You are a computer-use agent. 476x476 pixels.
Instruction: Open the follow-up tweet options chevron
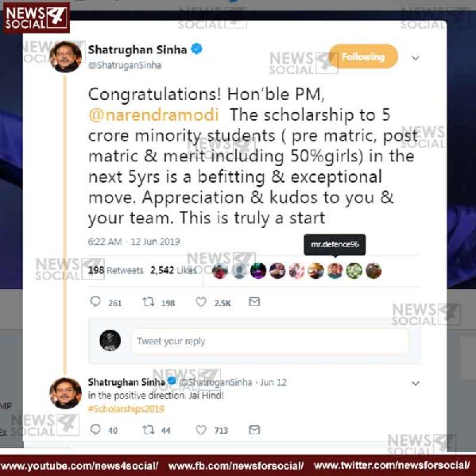pos(416,383)
